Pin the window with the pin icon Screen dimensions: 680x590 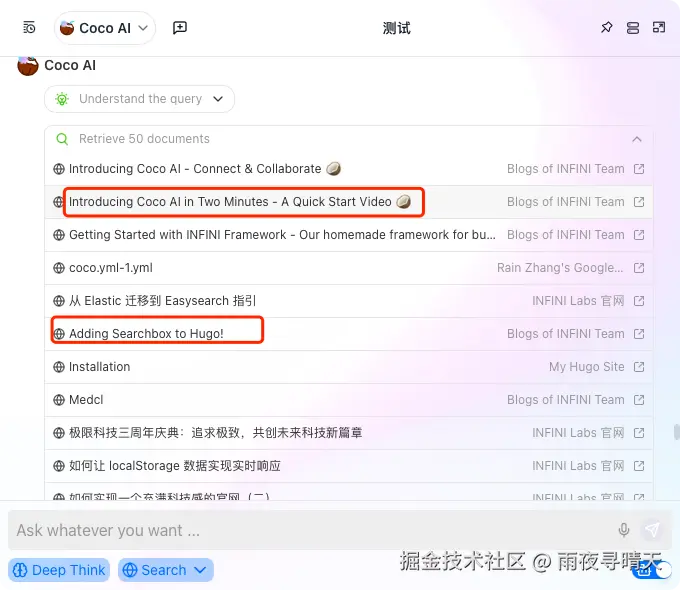607,28
